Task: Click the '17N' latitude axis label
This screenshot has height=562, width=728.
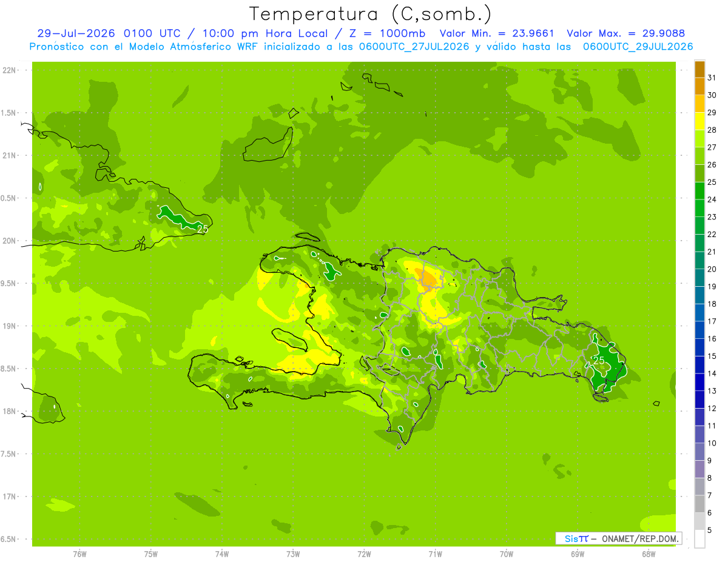Action: click(x=10, y=497)
